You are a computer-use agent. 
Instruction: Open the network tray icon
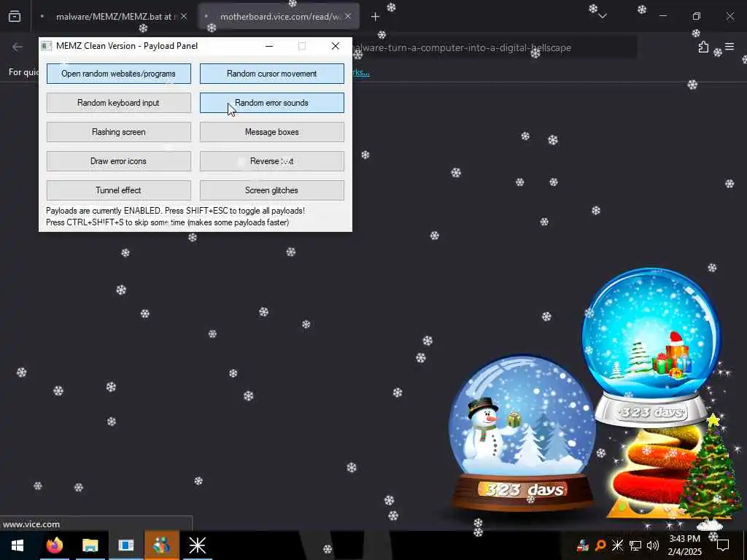635,545
